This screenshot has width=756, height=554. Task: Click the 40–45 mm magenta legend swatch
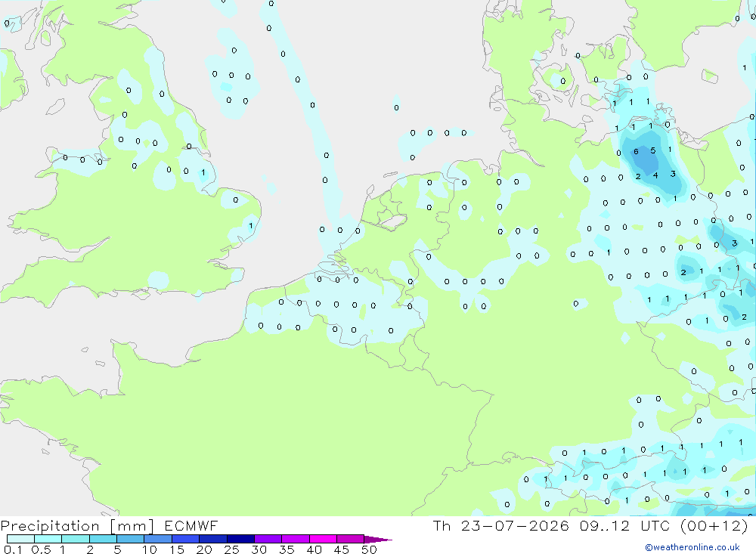click(323, 539)
